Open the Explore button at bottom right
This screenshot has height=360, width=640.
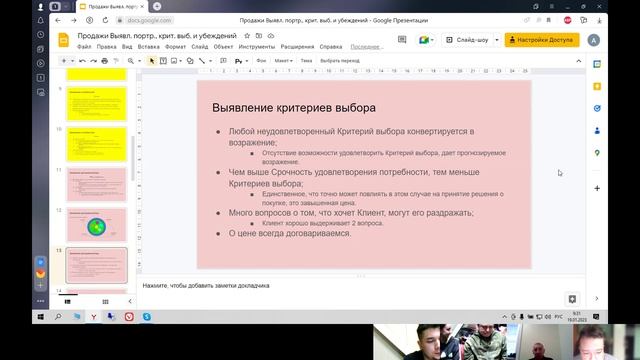click(572, 299)
